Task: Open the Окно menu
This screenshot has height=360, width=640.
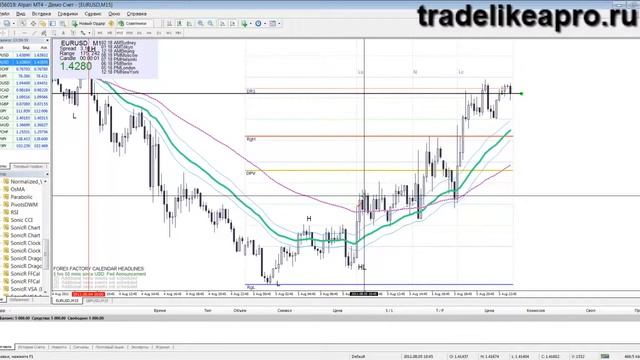Action: 114,13
